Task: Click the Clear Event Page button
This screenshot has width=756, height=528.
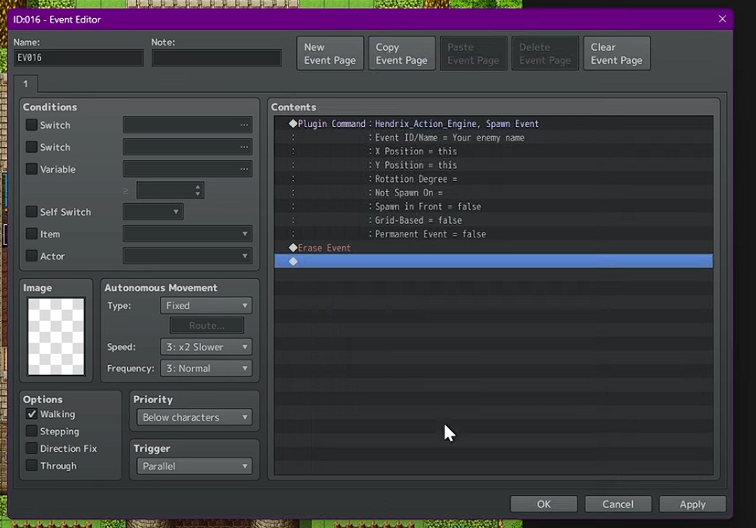Action: pos(617,54)
